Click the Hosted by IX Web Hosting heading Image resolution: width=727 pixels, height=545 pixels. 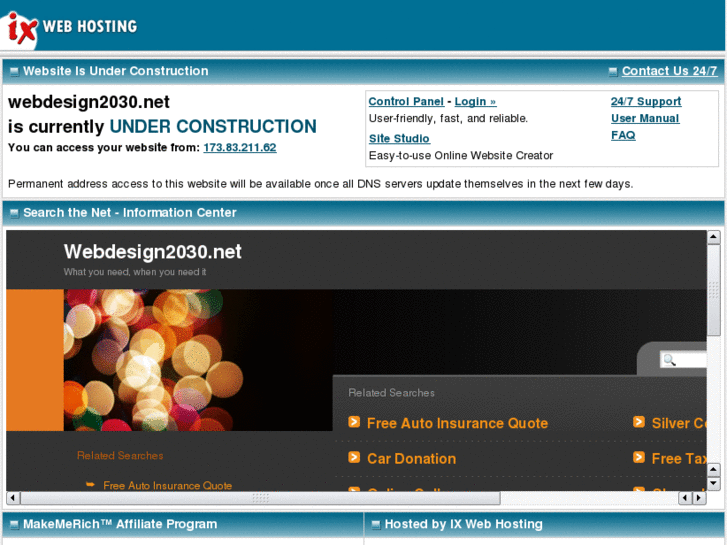pos(464,524)
